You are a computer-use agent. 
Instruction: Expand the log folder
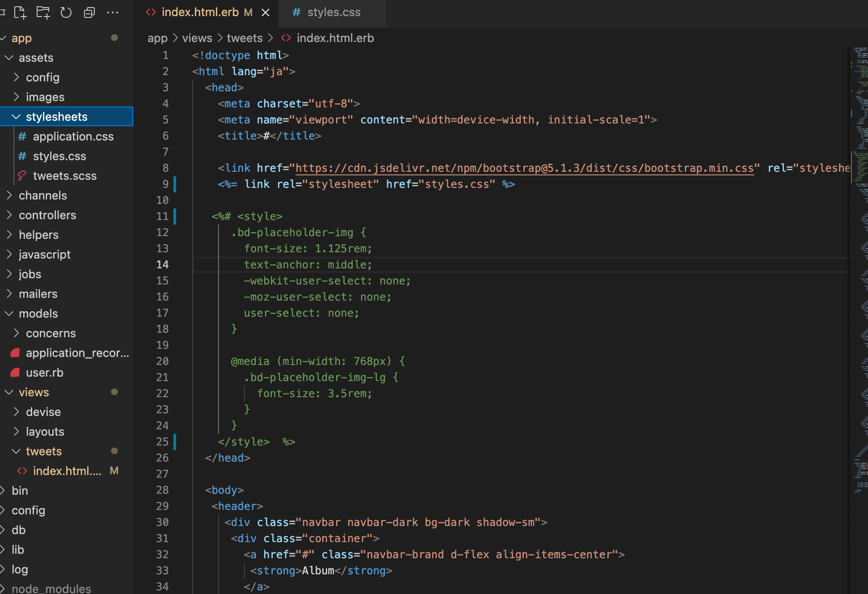(3, 569)
